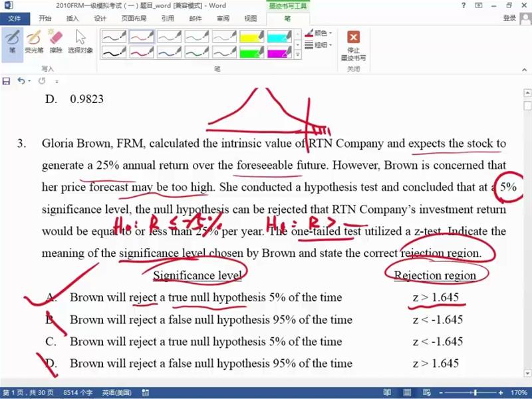
Task: Open the pen Color (颜色) dropdown
Action: (x=319, y=33)
